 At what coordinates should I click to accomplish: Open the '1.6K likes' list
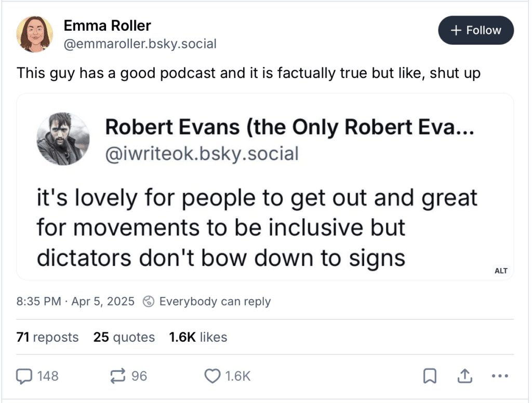click(x=198, y=337)
